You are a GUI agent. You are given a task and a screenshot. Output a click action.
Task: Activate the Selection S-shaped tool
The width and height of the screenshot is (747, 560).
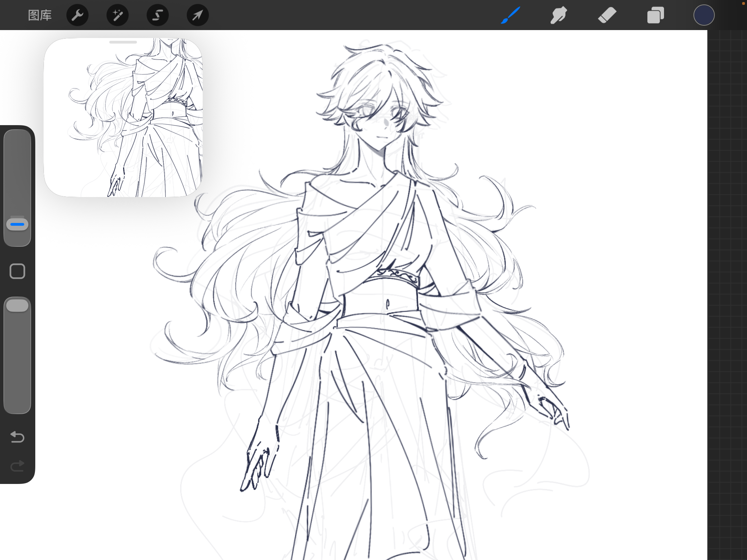[x=158, y=15]
